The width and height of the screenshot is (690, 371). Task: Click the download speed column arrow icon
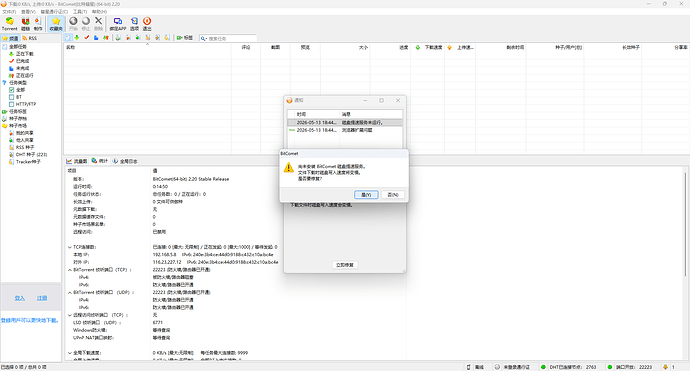pos(418,48)
